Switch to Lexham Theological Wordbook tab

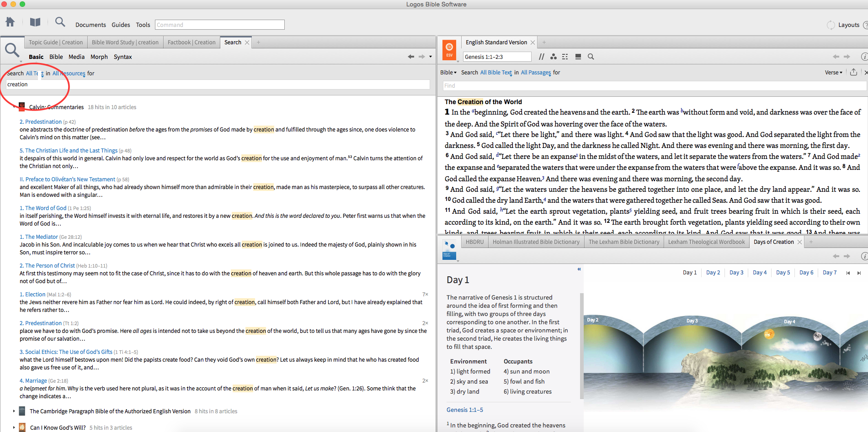pos(707,242)
